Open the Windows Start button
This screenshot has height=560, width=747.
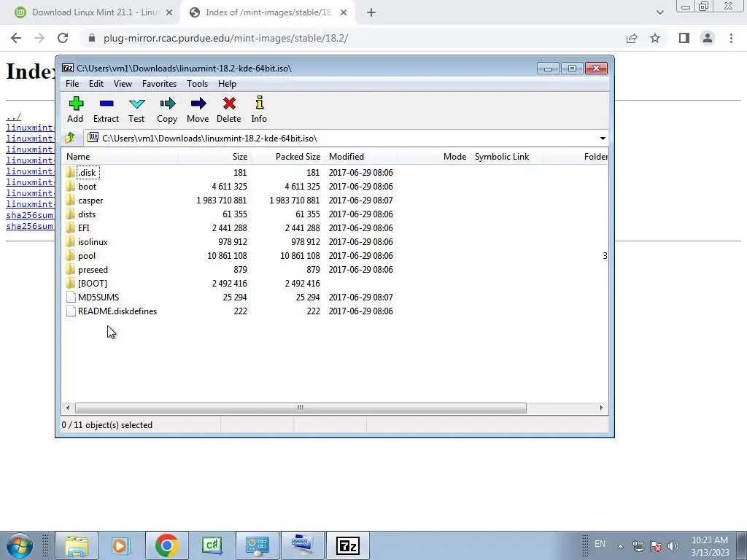click(20, 545)
